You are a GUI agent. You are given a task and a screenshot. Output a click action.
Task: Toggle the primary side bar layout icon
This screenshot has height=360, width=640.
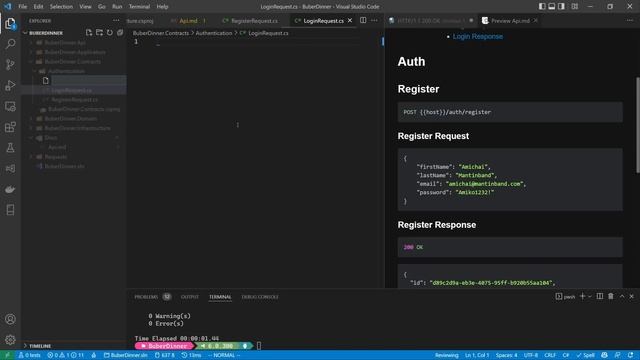point(542,7)
